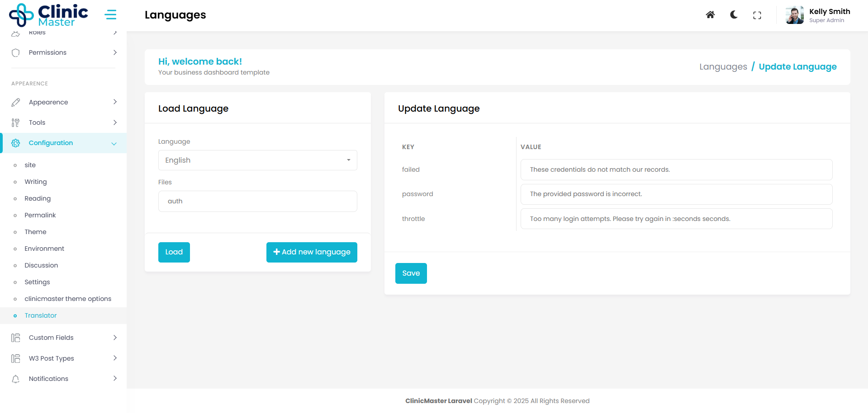868x413 pixels.
Task: Select the Translator menu item
Action: coord(41,315)
